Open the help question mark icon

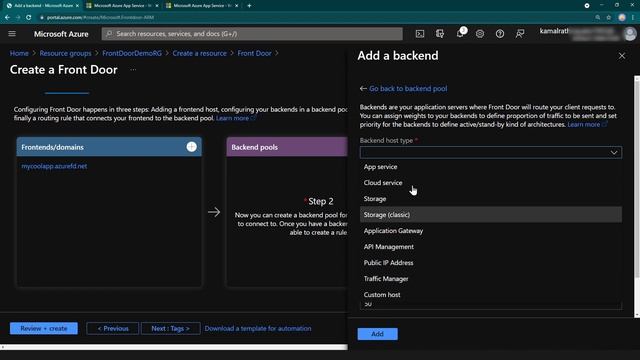500,34
